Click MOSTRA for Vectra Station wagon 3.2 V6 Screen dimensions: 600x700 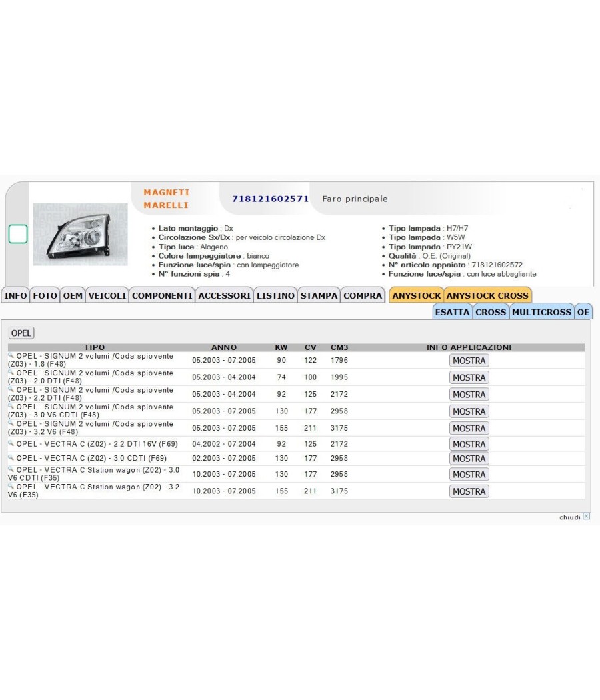[x=469, y=491]
